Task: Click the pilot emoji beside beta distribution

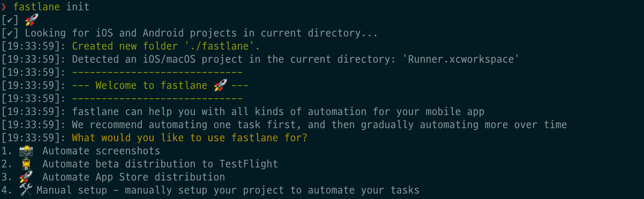Action: (26, 164)
